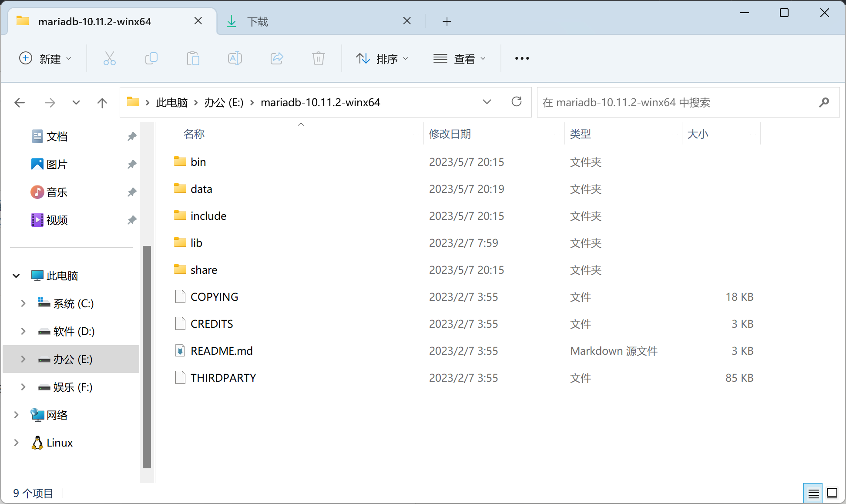The image size is (846, 504).
Task: Switch to details view icon in status bar
Action: [x=813, y=494]
